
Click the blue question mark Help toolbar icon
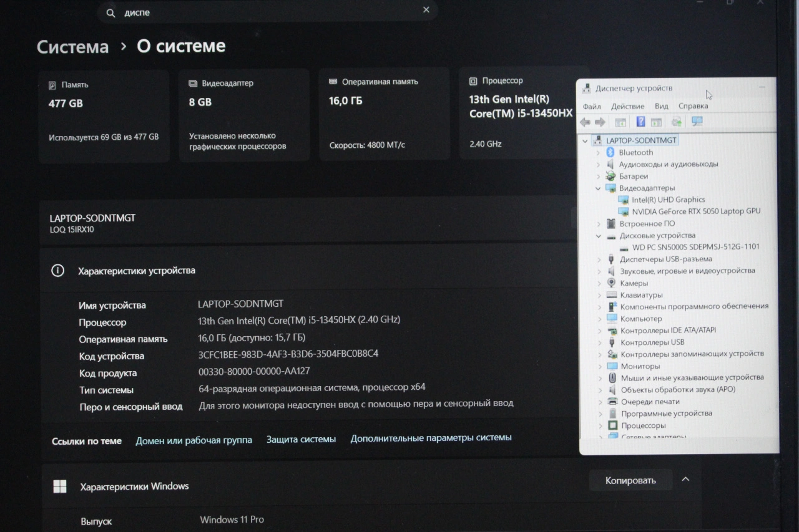(640, 122)
